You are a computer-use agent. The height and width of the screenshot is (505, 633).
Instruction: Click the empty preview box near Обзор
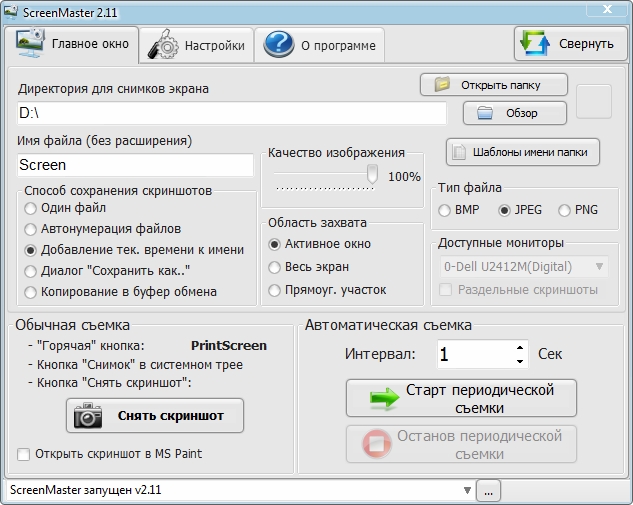click(x=593, y=102)
